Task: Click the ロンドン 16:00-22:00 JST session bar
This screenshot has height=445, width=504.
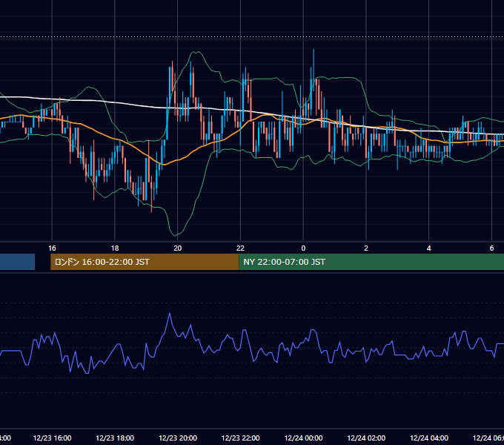Action: (x=145, y=262)
